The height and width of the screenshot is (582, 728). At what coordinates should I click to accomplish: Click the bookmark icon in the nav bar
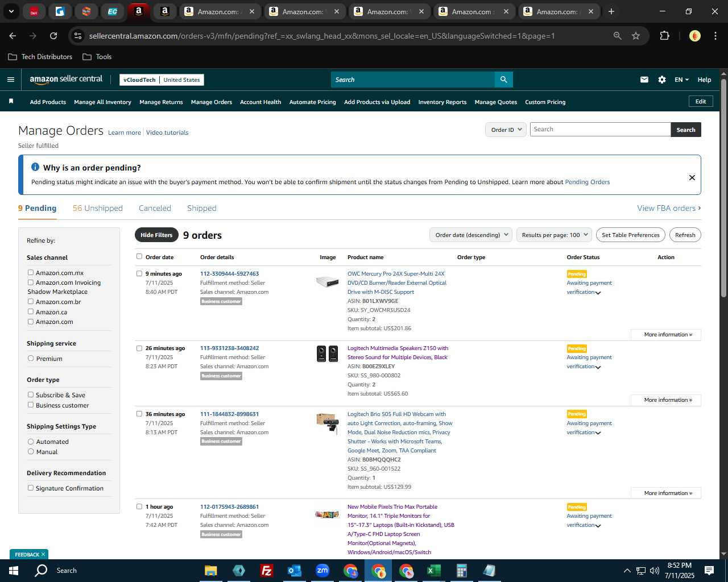click(x=11, y=101)
